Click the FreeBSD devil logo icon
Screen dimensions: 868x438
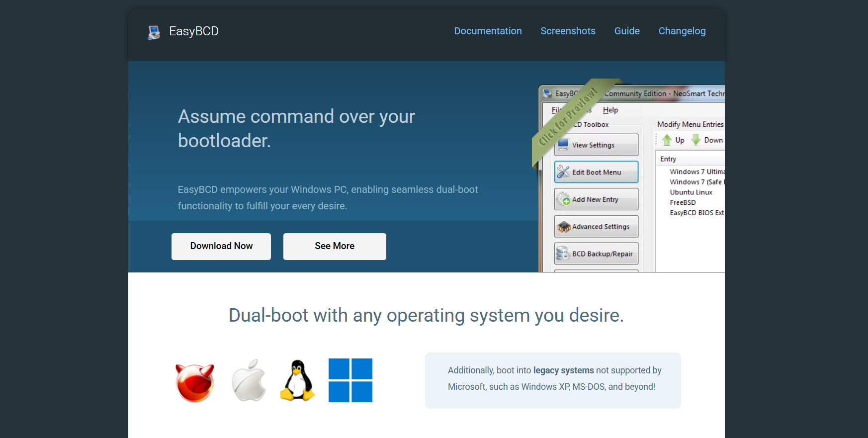tap(195, 382)
